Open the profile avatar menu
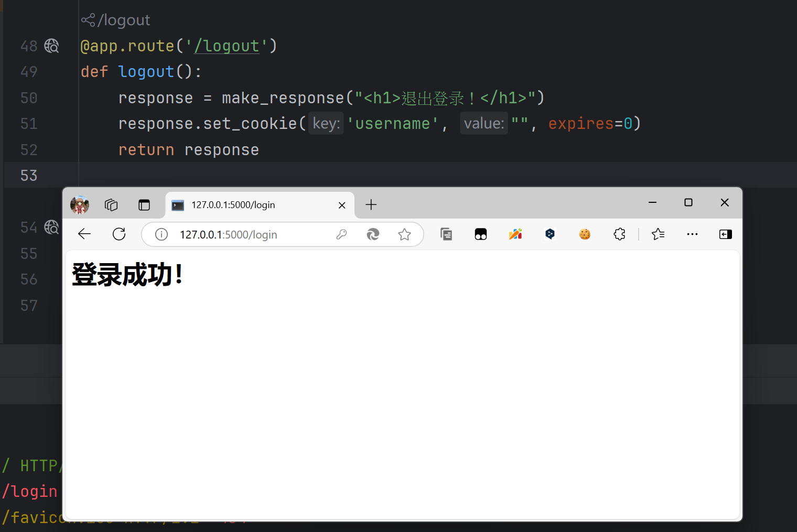The width and height of the screenshot is (797, 532). click(x=80, y=205)
